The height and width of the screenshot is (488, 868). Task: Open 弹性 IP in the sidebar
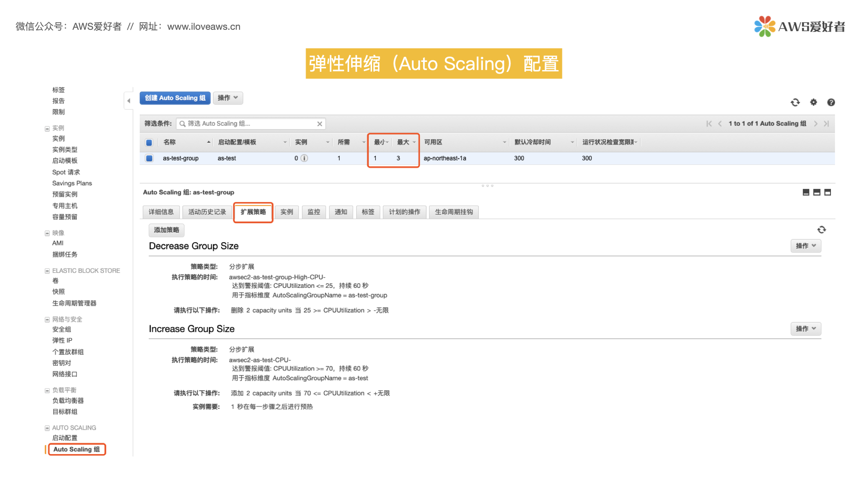[62, 341]
